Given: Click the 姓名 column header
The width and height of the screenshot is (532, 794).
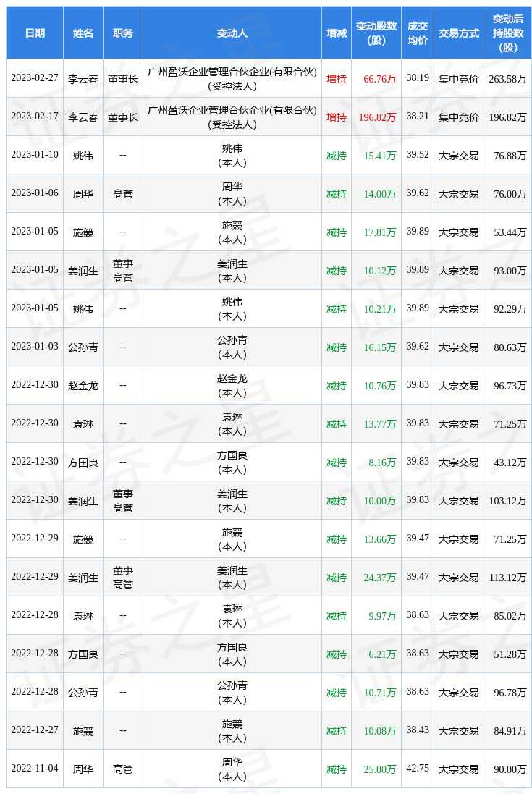Looking at the screenshot, I should coord(83,33).
